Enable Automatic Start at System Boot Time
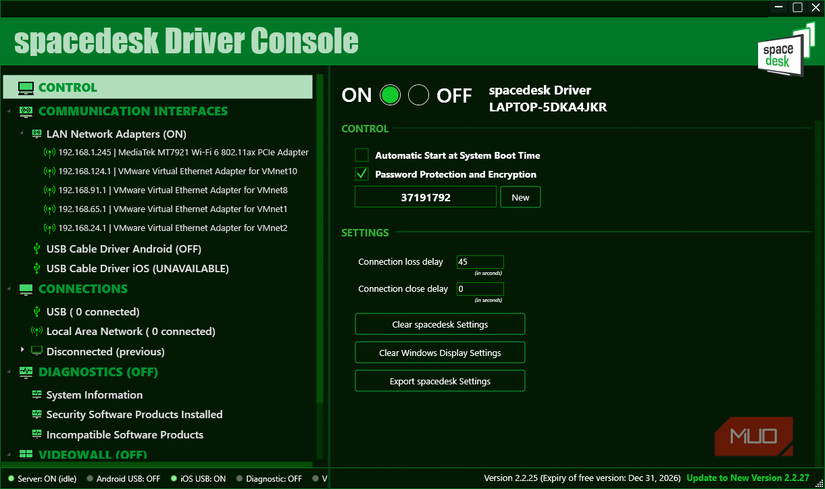825x489 pixels. 361,155
